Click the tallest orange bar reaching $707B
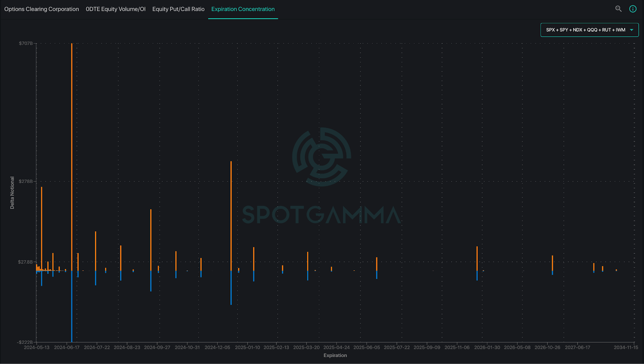Image resolution: width=644 pixels, height=364 pixels. 72,157
